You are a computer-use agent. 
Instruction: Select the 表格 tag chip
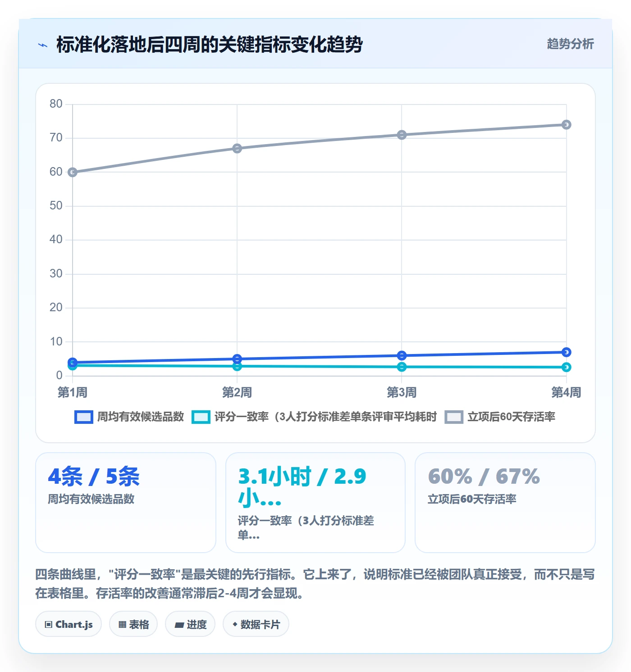tap(133, 624)
